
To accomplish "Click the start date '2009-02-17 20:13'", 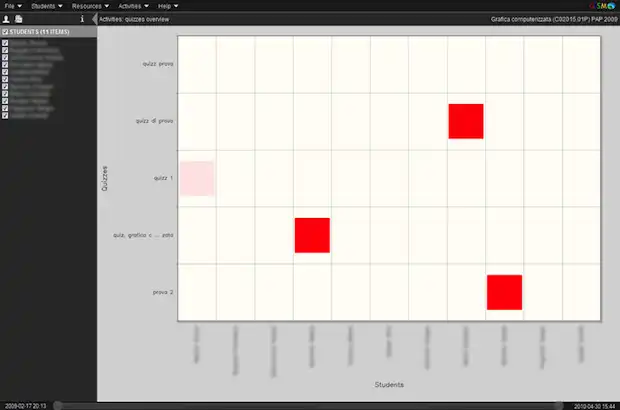I will coord(26,406).
